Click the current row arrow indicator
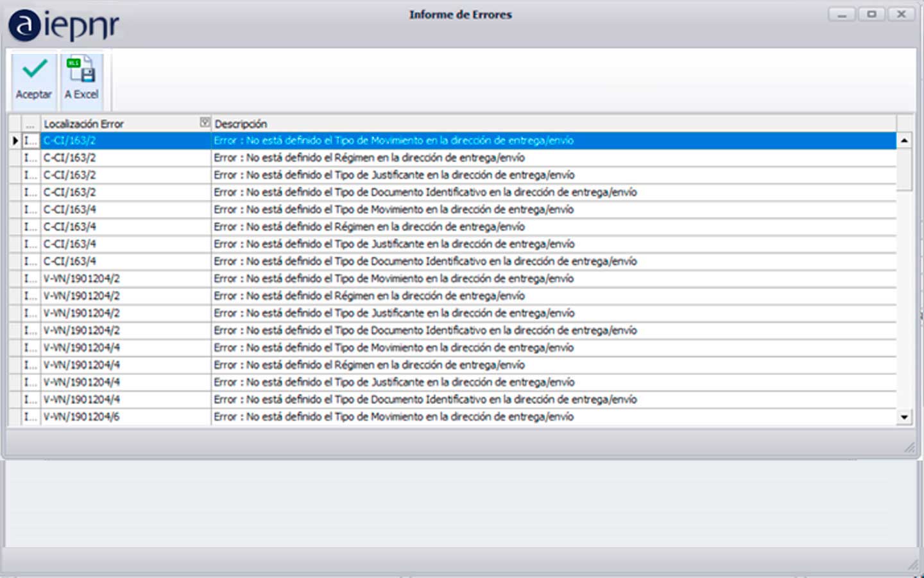Screen dimensions: 924x578 pos(15,141)
